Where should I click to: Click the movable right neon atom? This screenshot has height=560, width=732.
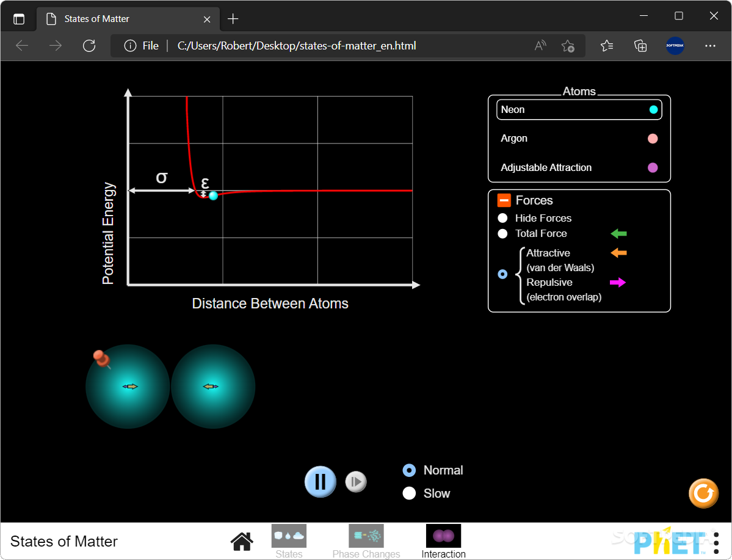(x=213, y=386)
